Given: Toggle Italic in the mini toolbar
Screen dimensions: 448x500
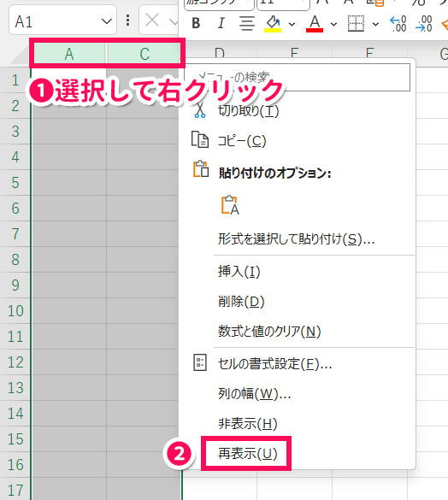Looking at the screenshot, I should tap(221, 23).
